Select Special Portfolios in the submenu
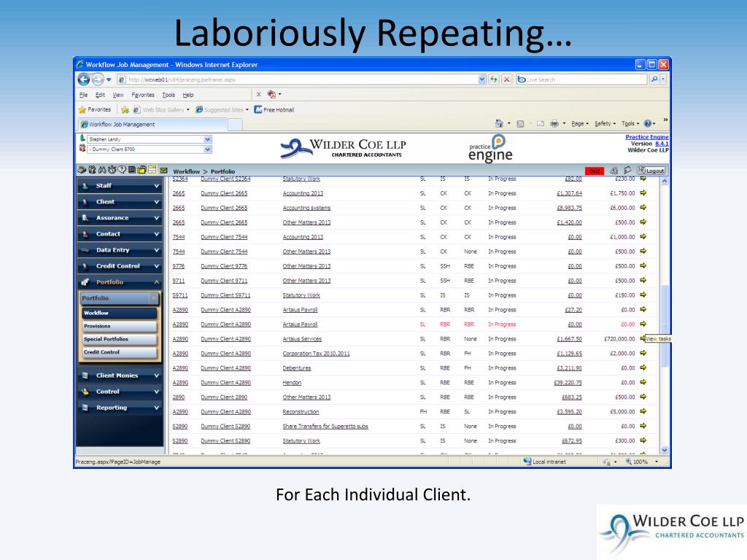 point(119,339)
